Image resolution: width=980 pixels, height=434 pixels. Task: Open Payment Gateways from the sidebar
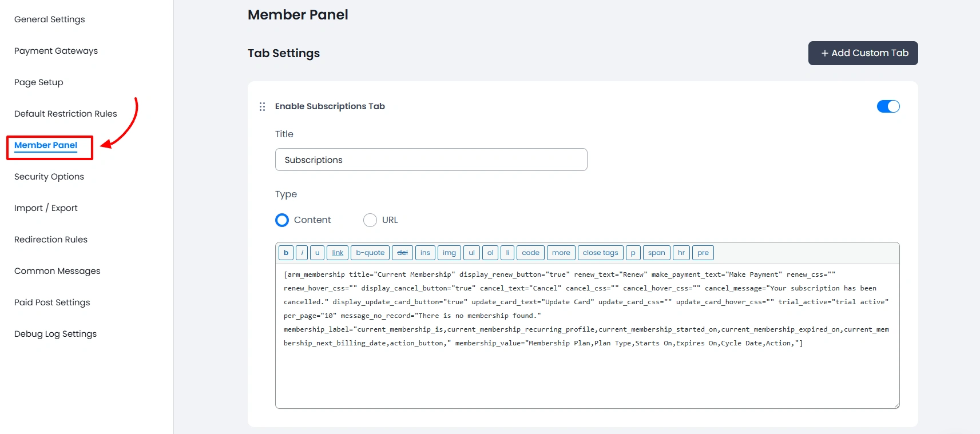tap(55, 50)
